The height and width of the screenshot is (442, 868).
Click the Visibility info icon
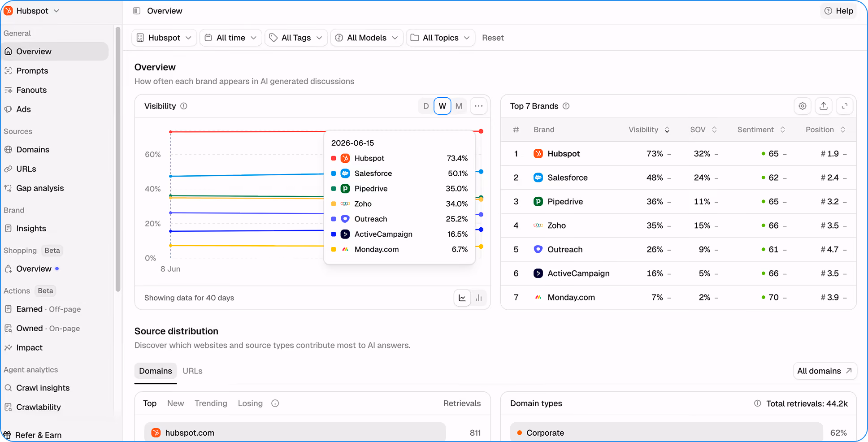(x=184, y=106)
